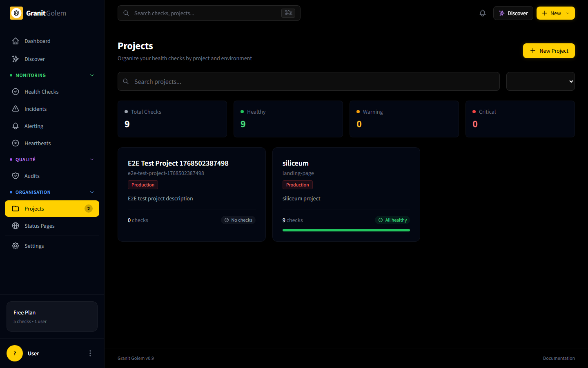Click 'Granit Golem v0.9' footer text
Screen dimensions: 588x368
[136, 358]
